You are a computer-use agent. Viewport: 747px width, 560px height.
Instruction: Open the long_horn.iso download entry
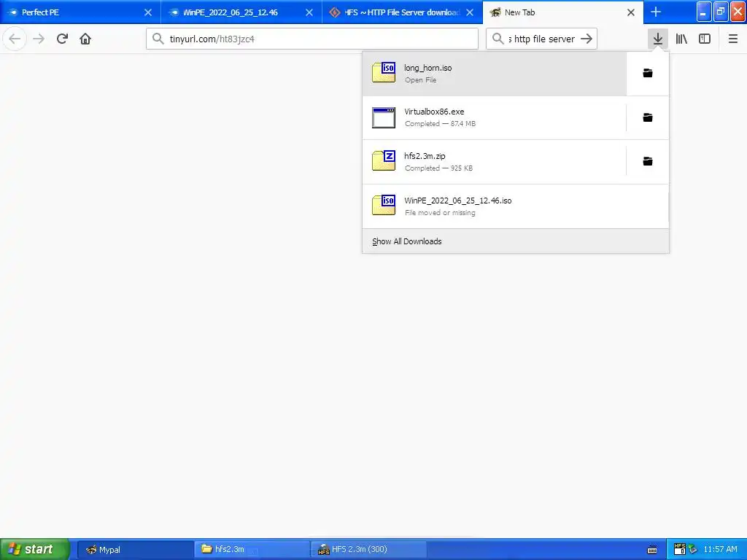coord(495,74)
